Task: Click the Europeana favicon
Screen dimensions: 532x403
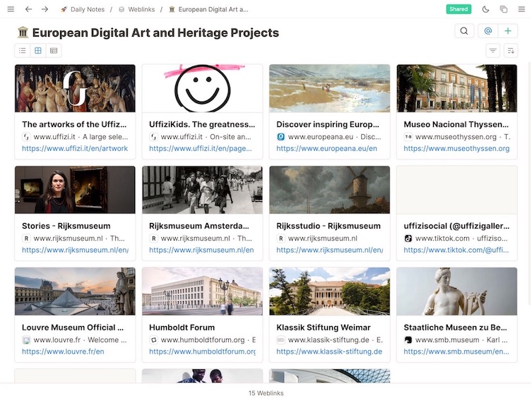Action: point(281,137)
